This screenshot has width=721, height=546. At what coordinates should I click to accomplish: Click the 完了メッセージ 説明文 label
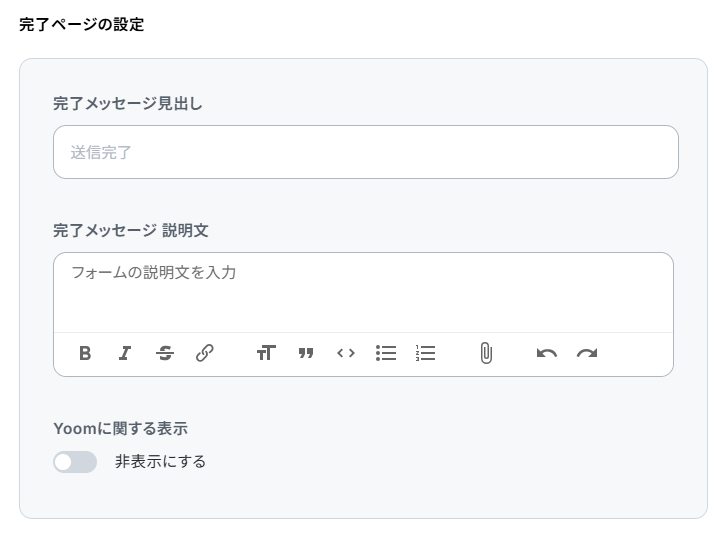point(130,230)
